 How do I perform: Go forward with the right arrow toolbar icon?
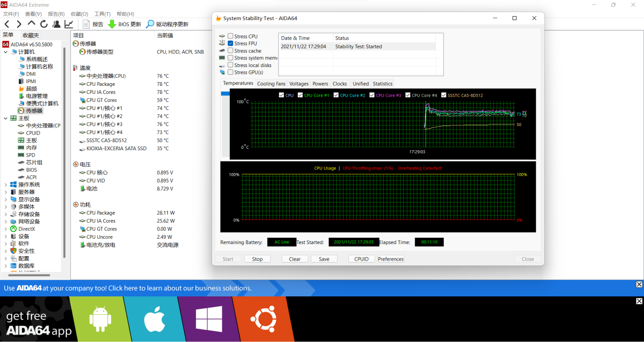point(19,24)
